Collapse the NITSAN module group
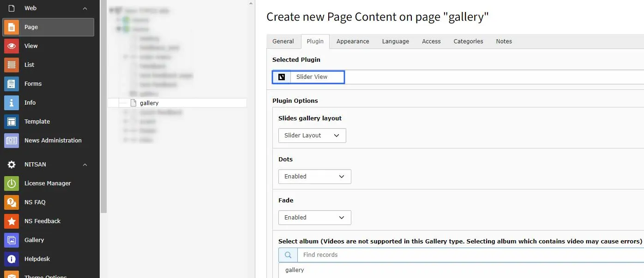 (x=85, y=165)
